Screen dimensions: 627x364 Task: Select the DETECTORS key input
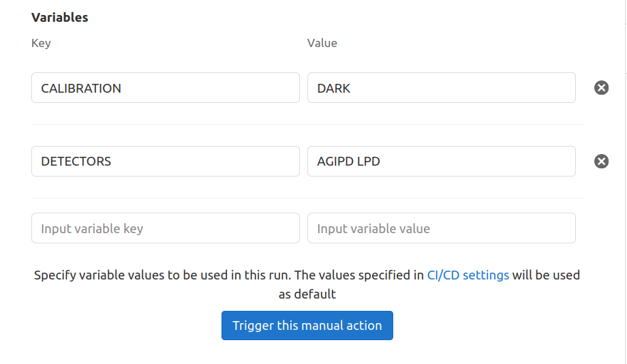[x=166, y=161]
